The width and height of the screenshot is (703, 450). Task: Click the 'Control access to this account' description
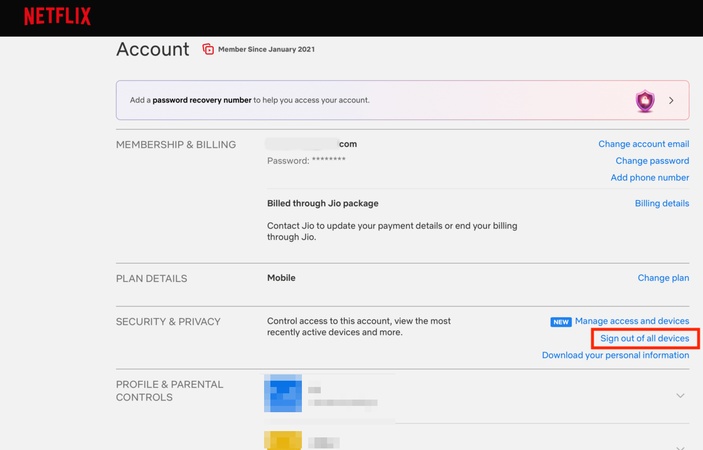(x=359, y=326)
